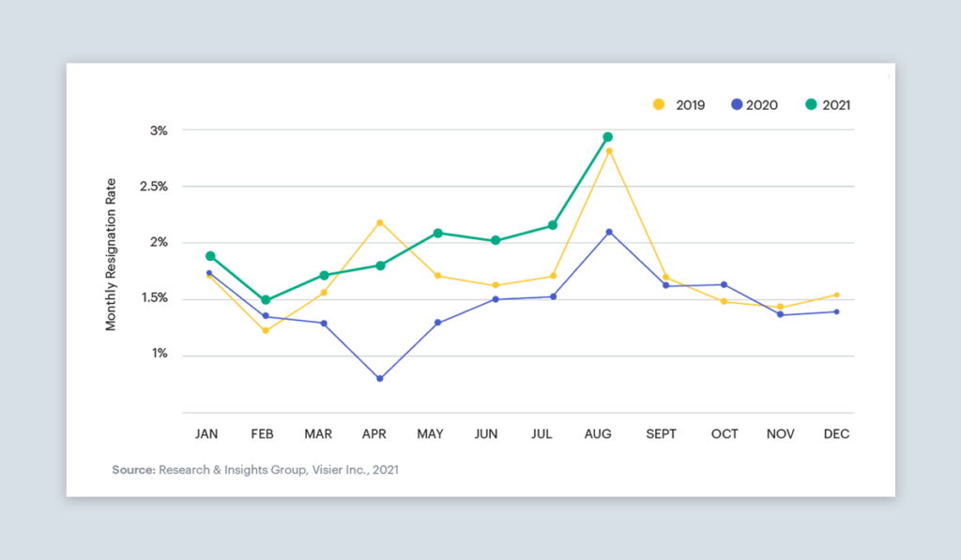
Task: Click the Source Visier Inc. citation text
Action: 255,470
